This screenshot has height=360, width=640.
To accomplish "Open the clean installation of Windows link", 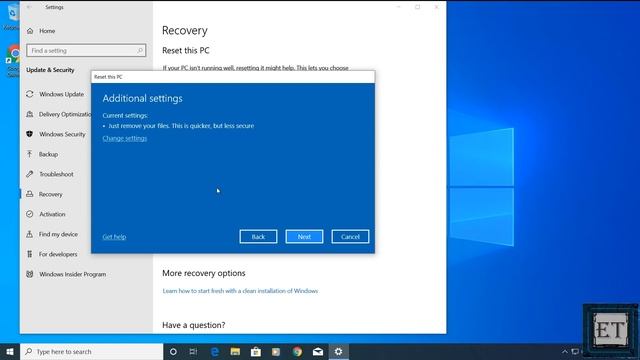I will [240, 291].
